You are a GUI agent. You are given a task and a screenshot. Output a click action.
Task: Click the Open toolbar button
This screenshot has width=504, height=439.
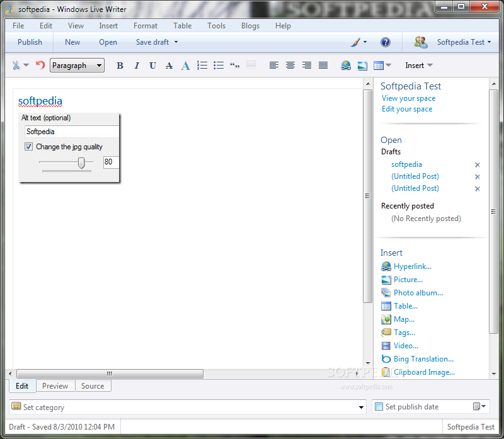coord(108,42)
